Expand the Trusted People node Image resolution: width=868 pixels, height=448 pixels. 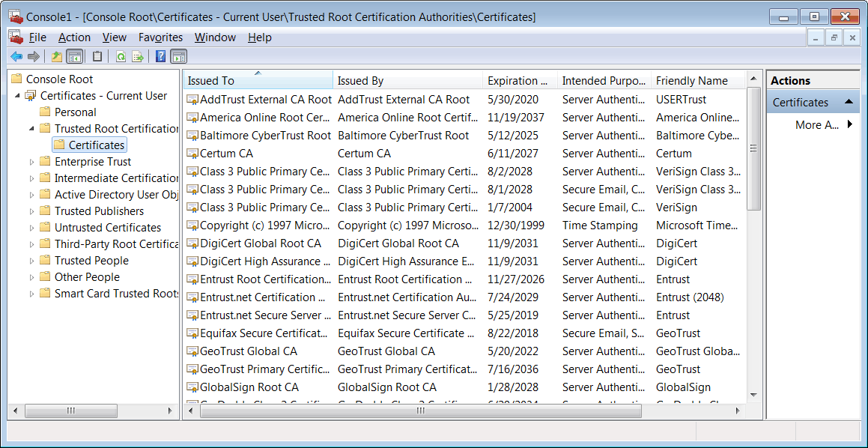(31, 261)
